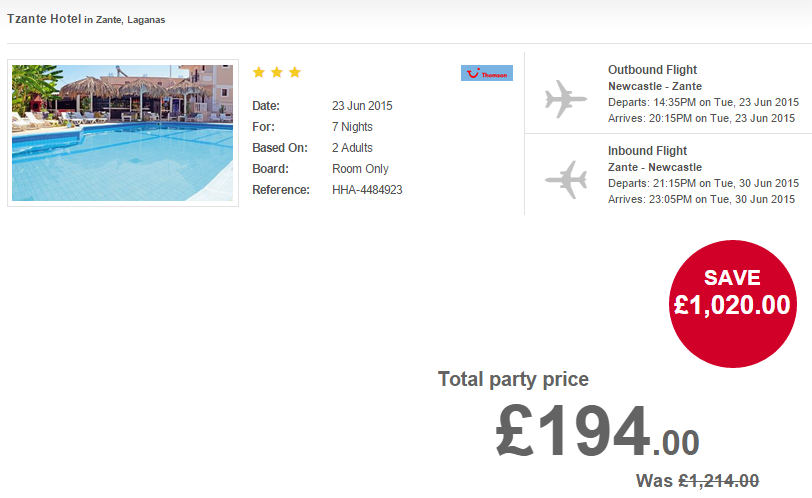Click the Newcastle - Zante route label
The height and width of the screenshot is (498, 812).
655,86
